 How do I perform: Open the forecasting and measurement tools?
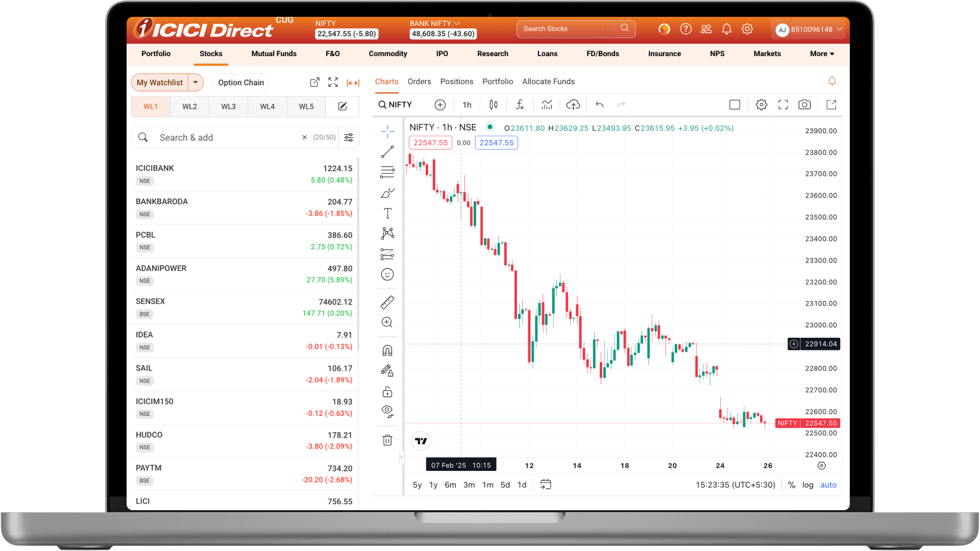pyautogui.click(x=387, y=254)
